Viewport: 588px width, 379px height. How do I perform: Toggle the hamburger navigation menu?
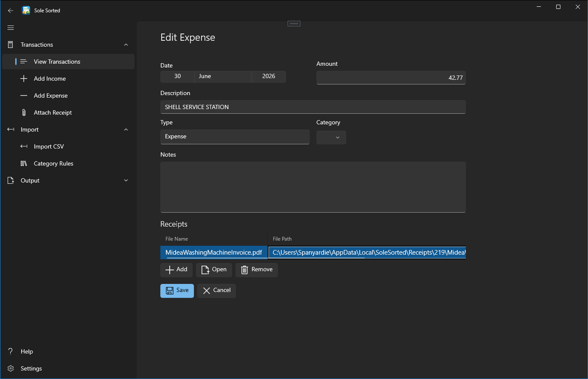(11, 28)
